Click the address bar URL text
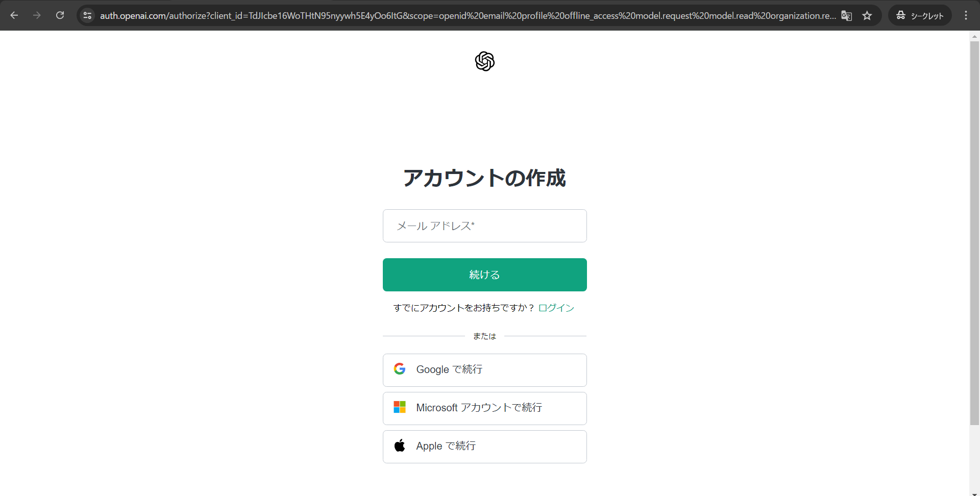Screen dimensions: 980x496 pos(468,15)
